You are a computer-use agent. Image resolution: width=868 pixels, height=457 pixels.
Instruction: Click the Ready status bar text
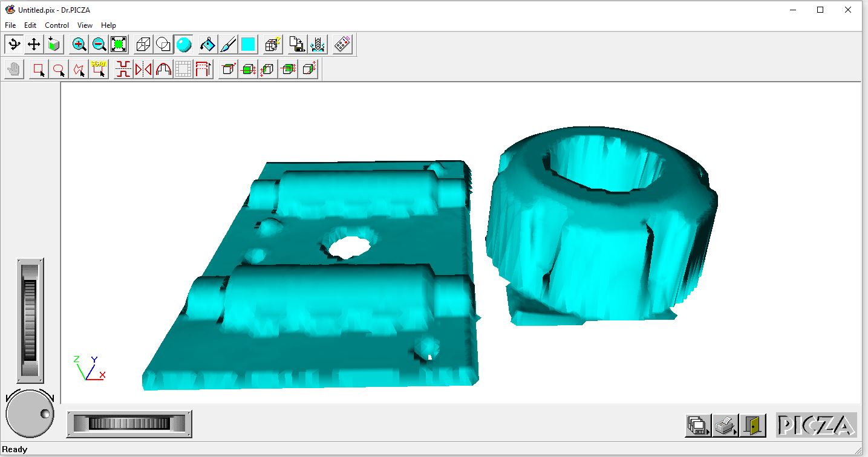(x=15, y=449)
